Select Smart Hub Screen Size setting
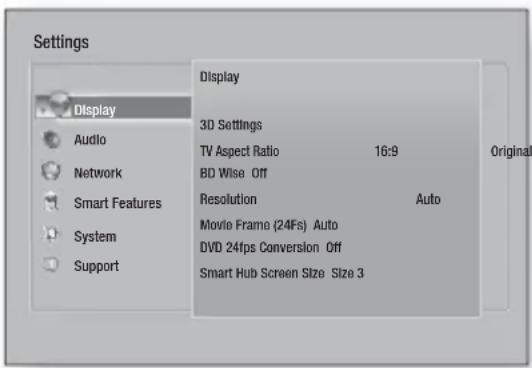The width and height of the screenshot is (532, 368). tap(282, 273)
